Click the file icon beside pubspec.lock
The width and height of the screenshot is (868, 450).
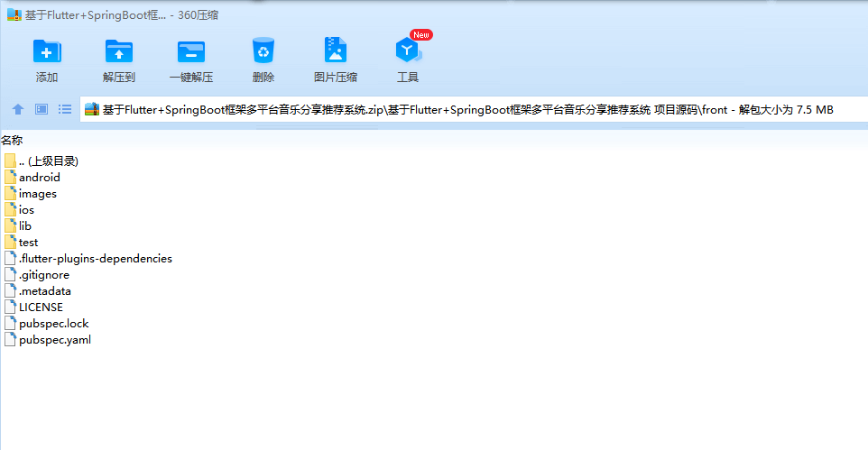tap(10, 323)
